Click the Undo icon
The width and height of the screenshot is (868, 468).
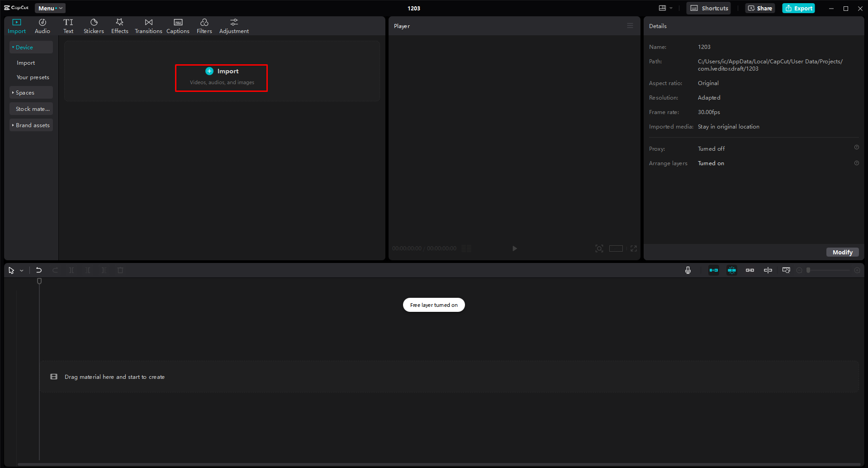click(39, 270)
